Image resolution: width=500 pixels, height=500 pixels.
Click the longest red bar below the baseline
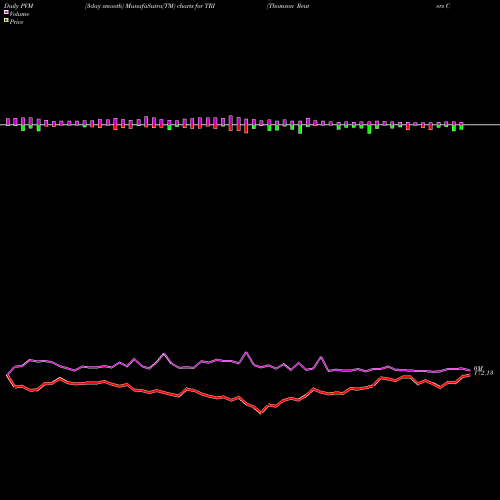pyautogui.click(x=246, y=129)
